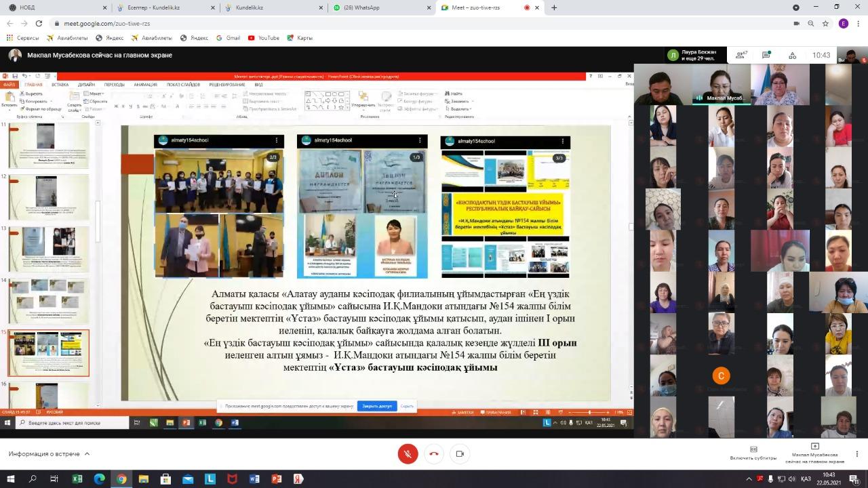Click Макпал Мусабекова presenting screen button

(x=814, y=453)
